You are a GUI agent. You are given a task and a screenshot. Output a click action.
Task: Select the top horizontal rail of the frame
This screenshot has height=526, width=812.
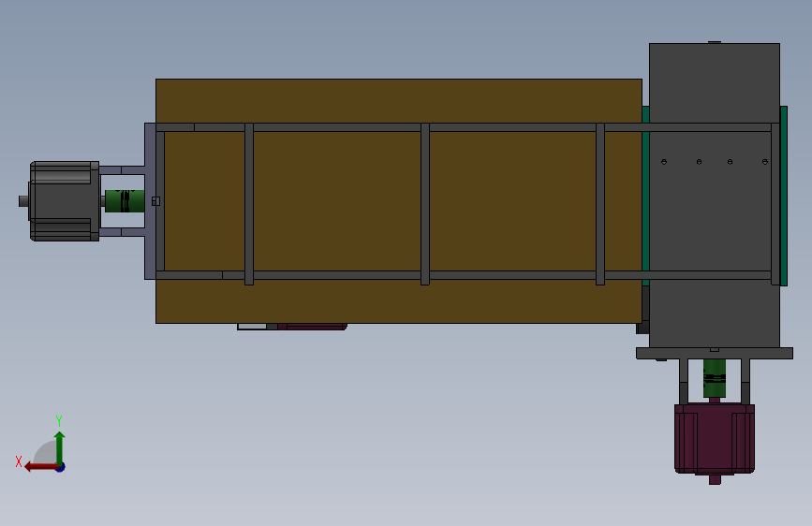[464, 127]
